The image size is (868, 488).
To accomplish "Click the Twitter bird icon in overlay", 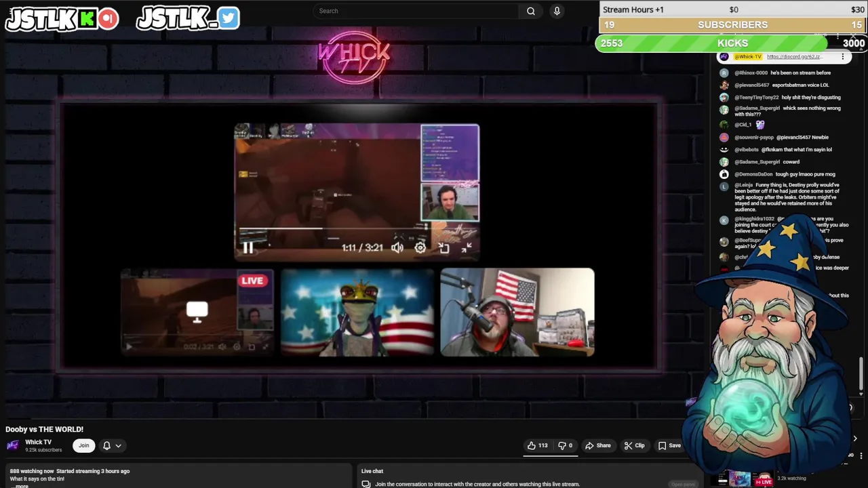I will [229, 18].
